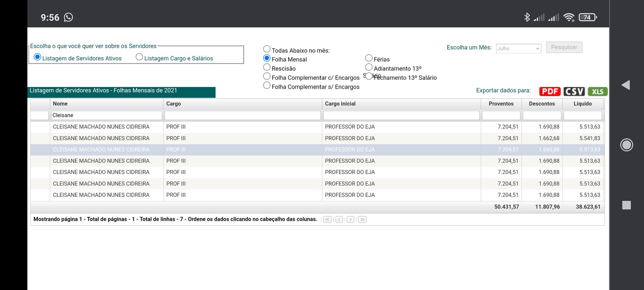Viewport: 644px width, 290px height.
Task: Export data using the PDF icon
Action: (x=550, y=91)
